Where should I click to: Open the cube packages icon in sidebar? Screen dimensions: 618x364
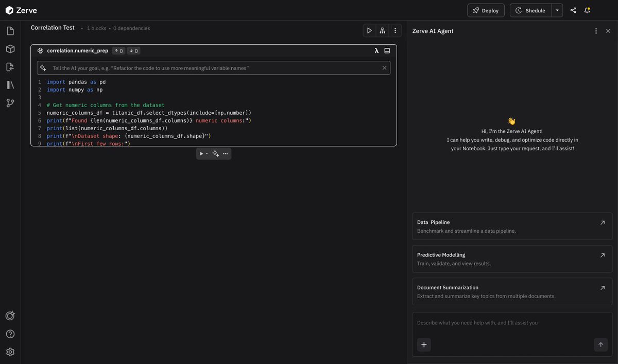10,49
